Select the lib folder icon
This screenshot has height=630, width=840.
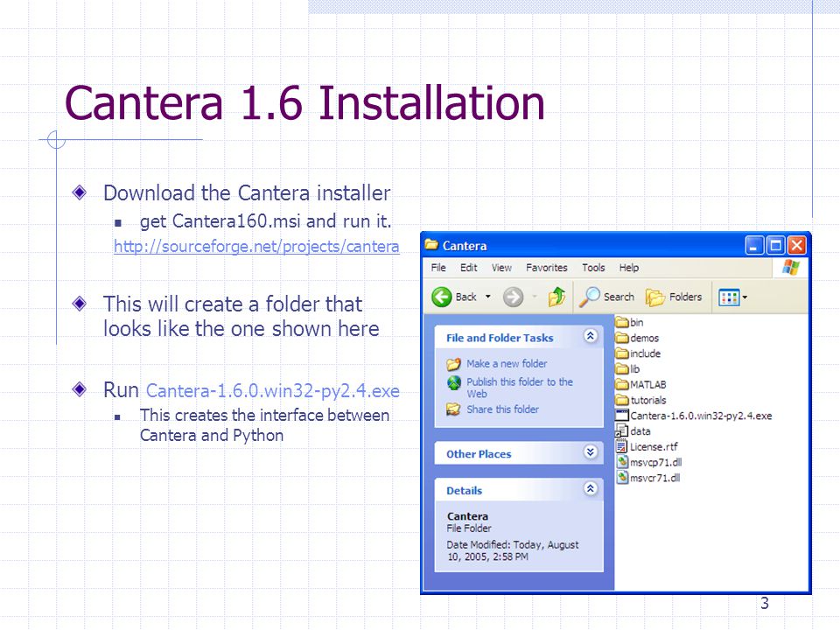point(622,369)
